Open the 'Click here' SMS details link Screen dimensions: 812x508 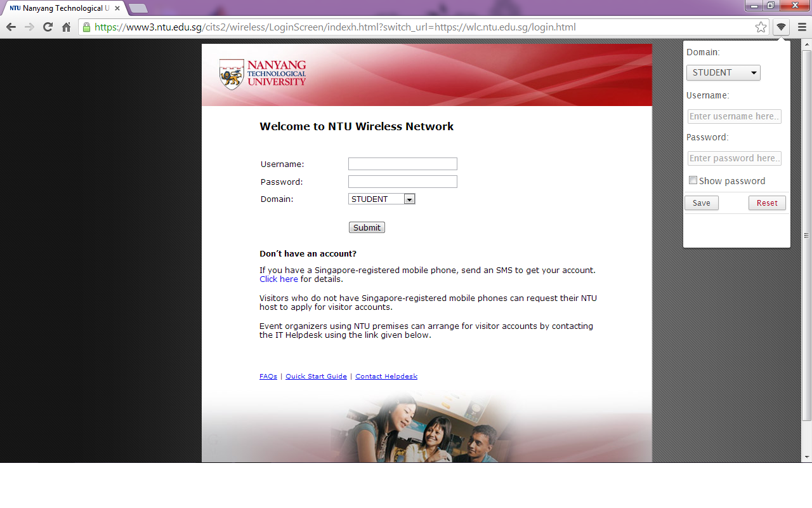tap(278, 279)
